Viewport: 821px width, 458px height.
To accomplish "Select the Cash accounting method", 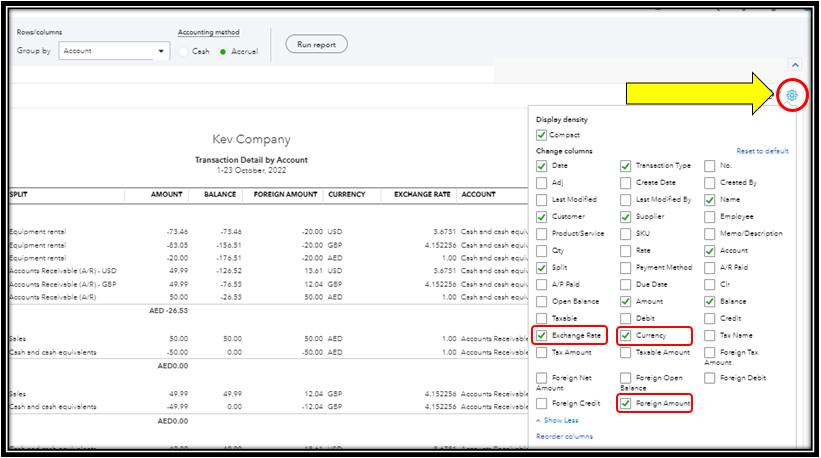I will point(183,52).
